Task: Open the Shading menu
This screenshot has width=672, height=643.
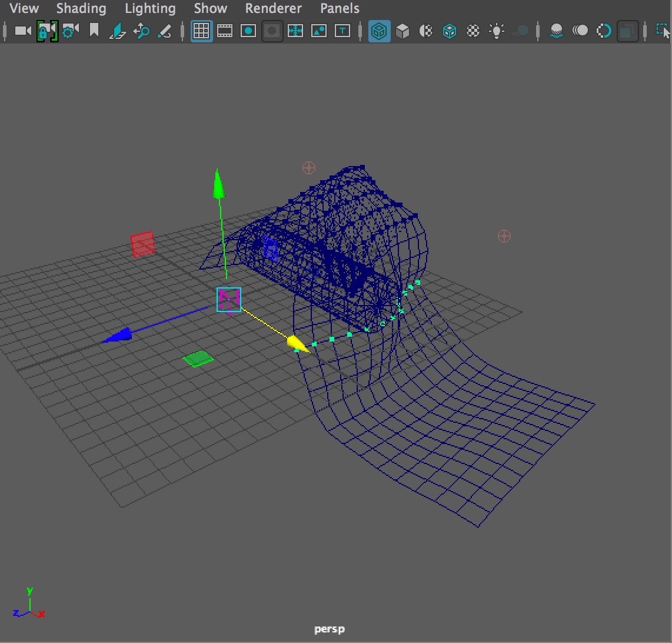Action: 81,8
